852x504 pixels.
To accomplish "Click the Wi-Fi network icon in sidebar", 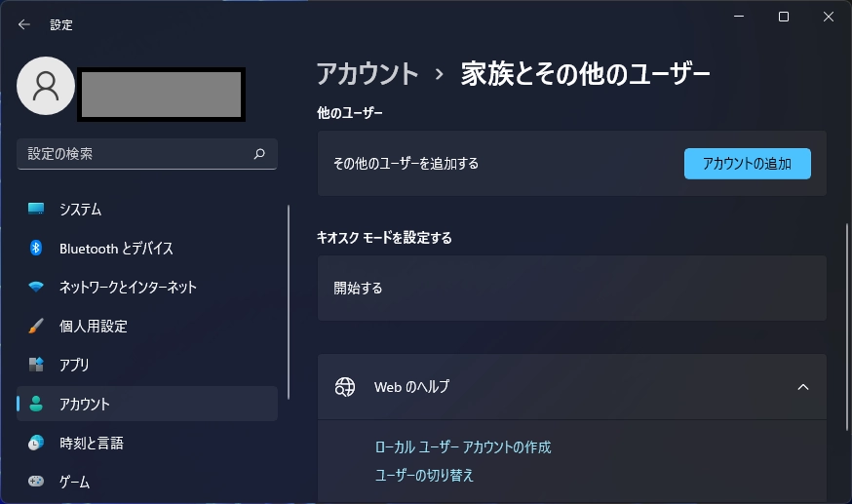I will [x=36, y=287].
